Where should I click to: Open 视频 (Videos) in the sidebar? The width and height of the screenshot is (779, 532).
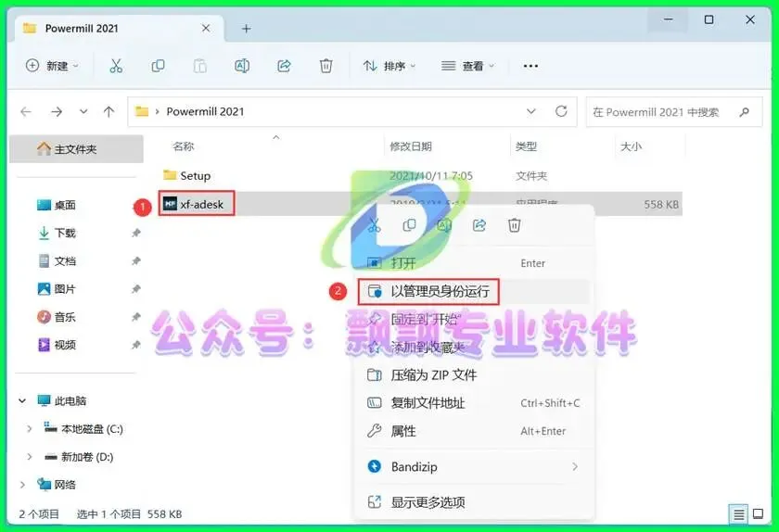point(57,344)
